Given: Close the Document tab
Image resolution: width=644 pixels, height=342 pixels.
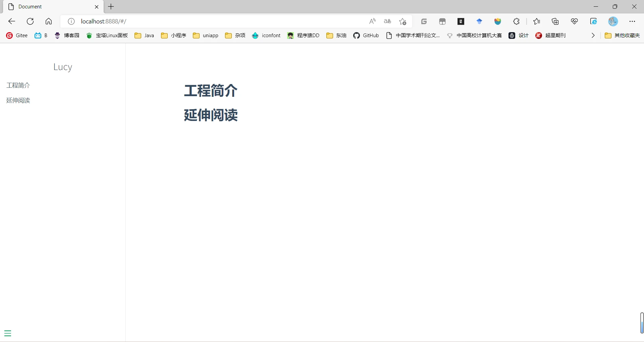Looking at the screenshot, I should coord(97,7).
